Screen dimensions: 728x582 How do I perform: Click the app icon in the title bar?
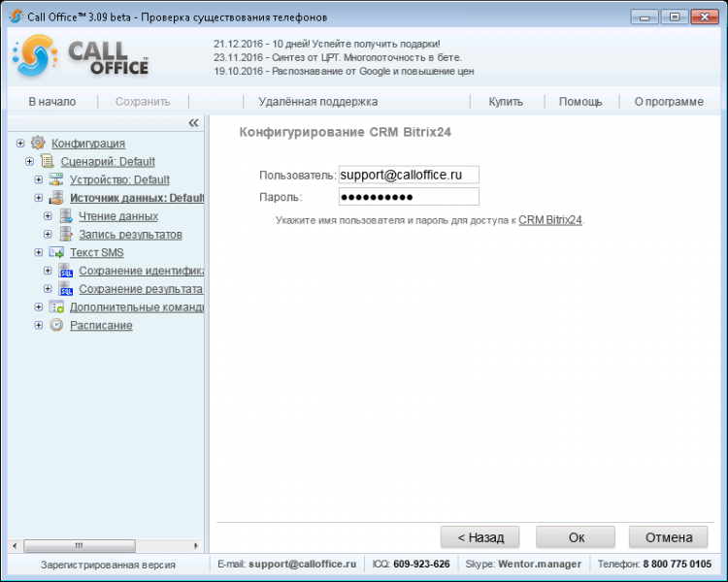16,16
